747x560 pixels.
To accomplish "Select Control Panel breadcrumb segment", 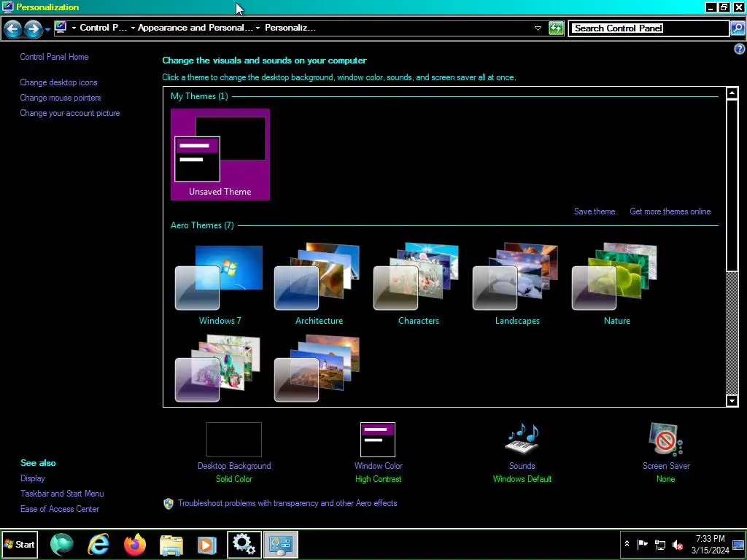I will [104, 28].
